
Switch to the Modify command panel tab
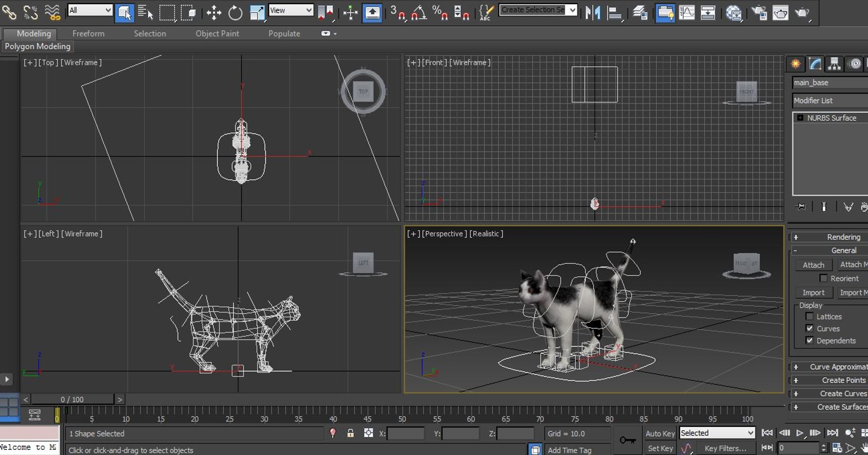pyautogui.click(x=815, y=64)
